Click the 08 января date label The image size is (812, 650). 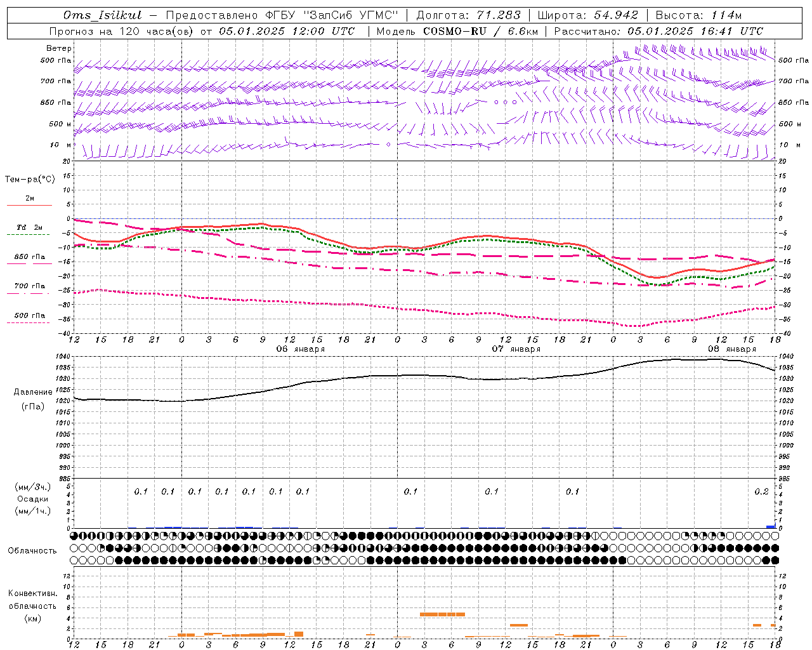coord(732,349)
